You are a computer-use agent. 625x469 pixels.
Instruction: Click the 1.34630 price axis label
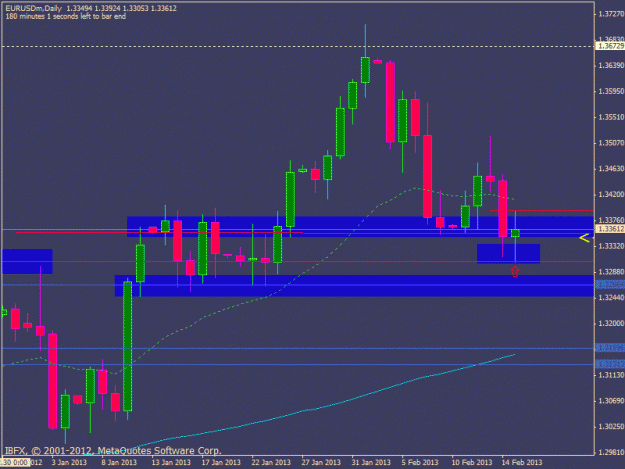611,169
